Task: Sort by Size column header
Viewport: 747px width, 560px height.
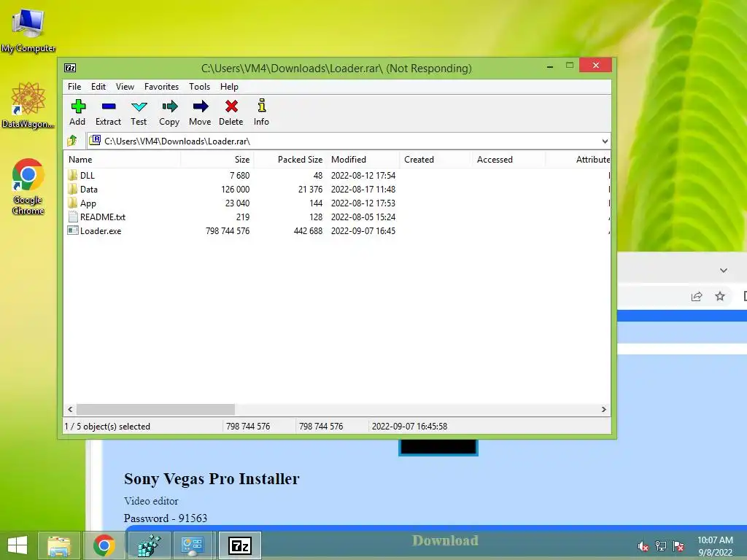Action: [217, 160]
